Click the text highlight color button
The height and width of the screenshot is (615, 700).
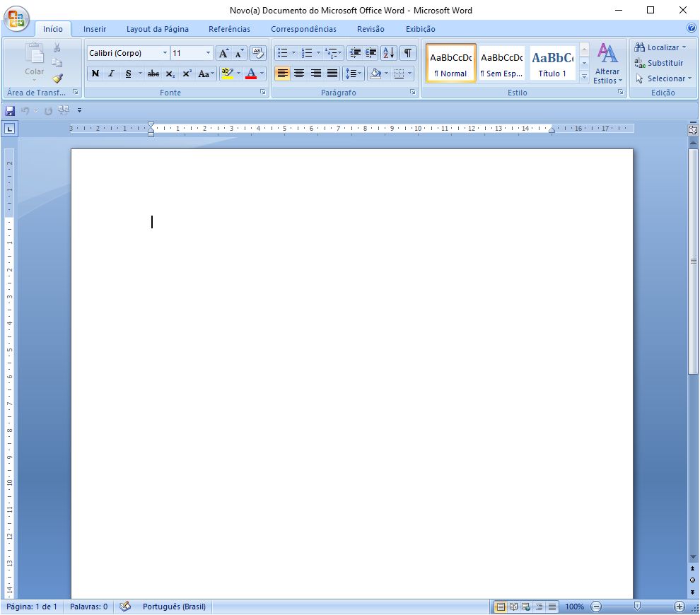point(227,74)
